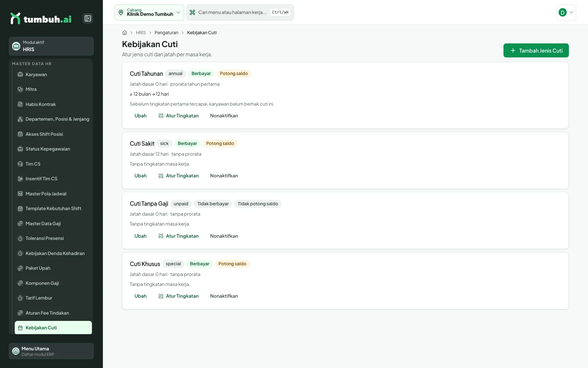588x368 pixels.
Task: Click the Toleransi Presensi timer icon
Action: tap(20, 238)
